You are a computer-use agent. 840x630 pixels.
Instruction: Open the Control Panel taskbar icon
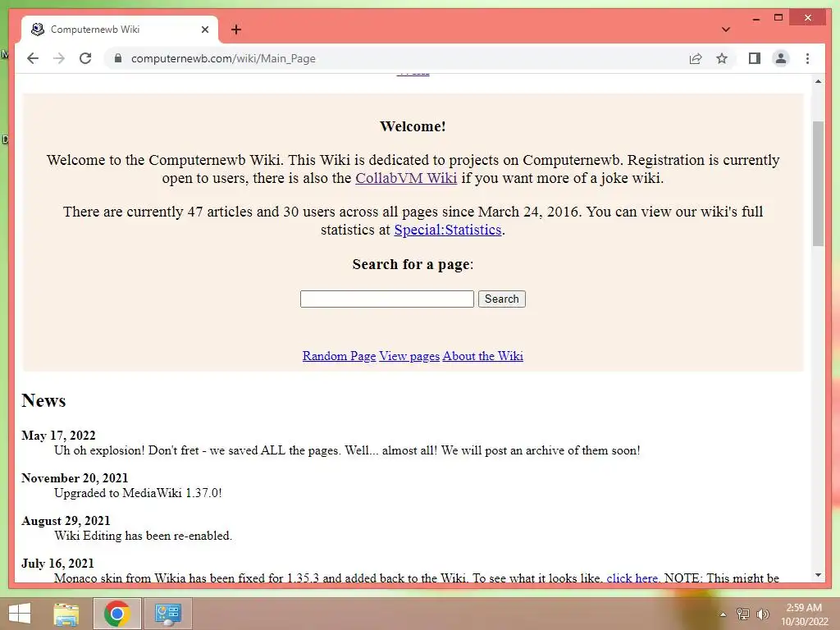(168, 614)
